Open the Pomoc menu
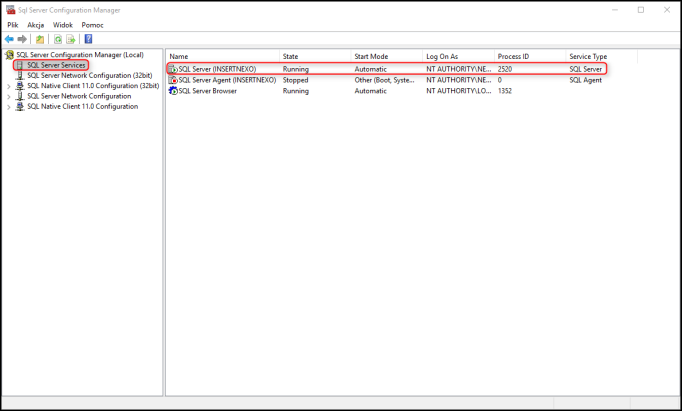Image resolution: width=682 pixels, height=411 pixels. 93,25
